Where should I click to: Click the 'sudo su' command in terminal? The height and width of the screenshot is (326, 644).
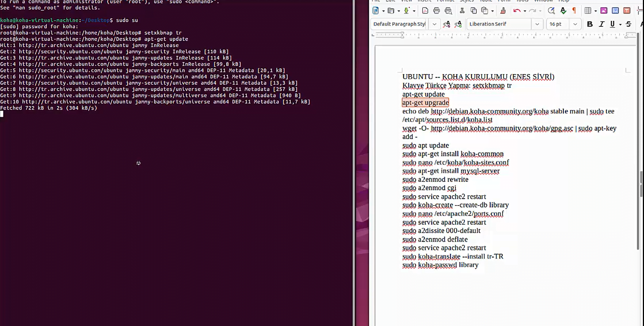click(127, 20)
